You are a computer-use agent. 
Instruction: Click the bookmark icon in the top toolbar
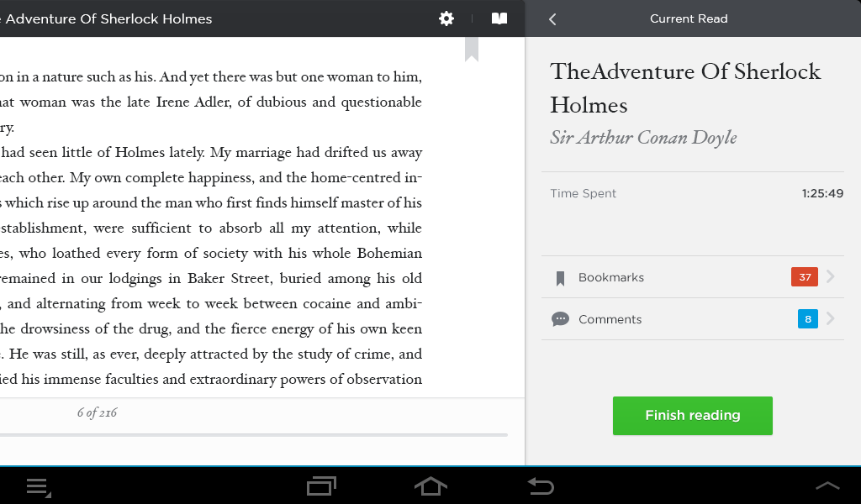(499, 18)
